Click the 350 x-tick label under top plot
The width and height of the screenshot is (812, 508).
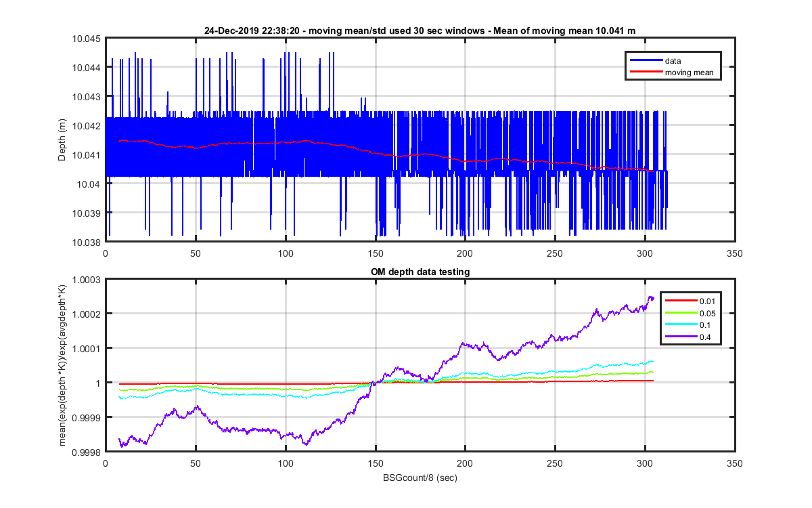[x=735, y=254]
